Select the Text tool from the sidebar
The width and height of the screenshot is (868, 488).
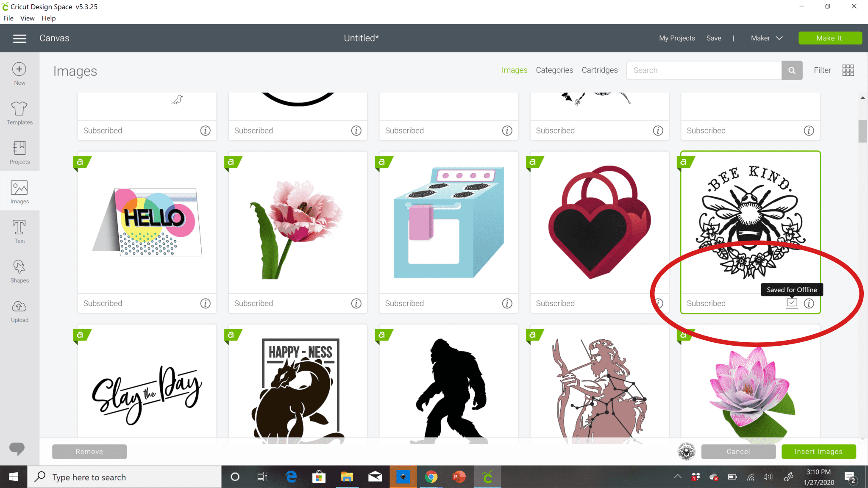(x=19, y=230)
